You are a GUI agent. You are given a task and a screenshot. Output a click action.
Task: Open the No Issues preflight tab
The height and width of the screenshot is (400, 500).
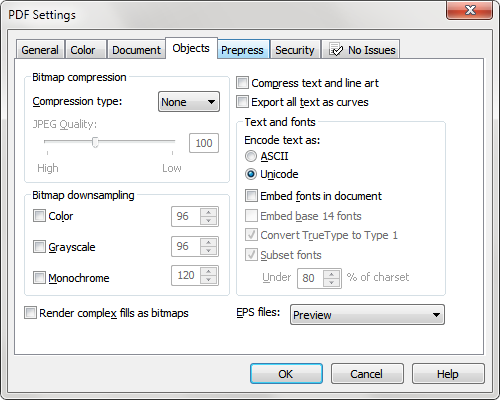361,50
